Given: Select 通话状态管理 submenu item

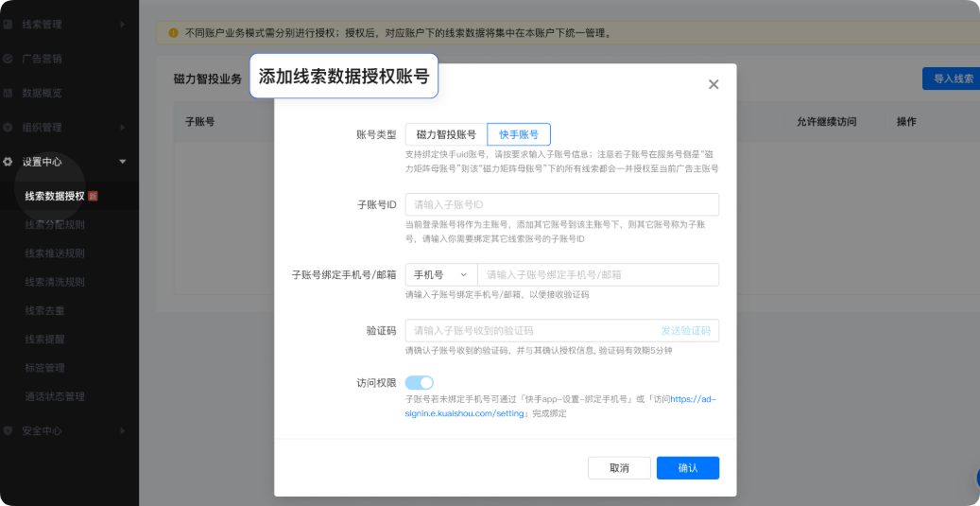Looking at the screenshot, I should pos(55,396).
